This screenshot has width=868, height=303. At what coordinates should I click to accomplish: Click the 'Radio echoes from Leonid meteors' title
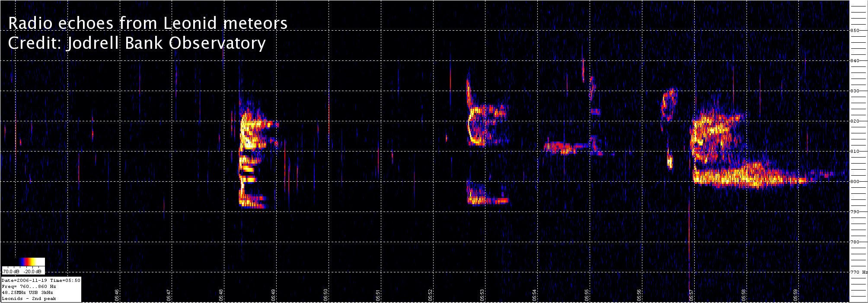tap(148, 23)
